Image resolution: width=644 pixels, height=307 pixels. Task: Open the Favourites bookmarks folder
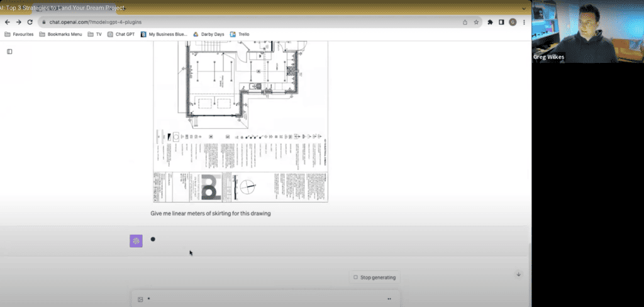tap(19, 34)
